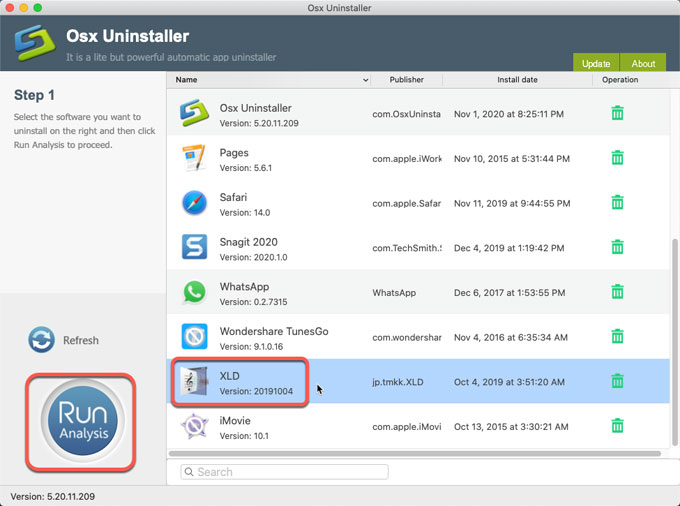Click the search magnifier icon
This screenshot has width=680, height=506.
[x=189, y=472]
